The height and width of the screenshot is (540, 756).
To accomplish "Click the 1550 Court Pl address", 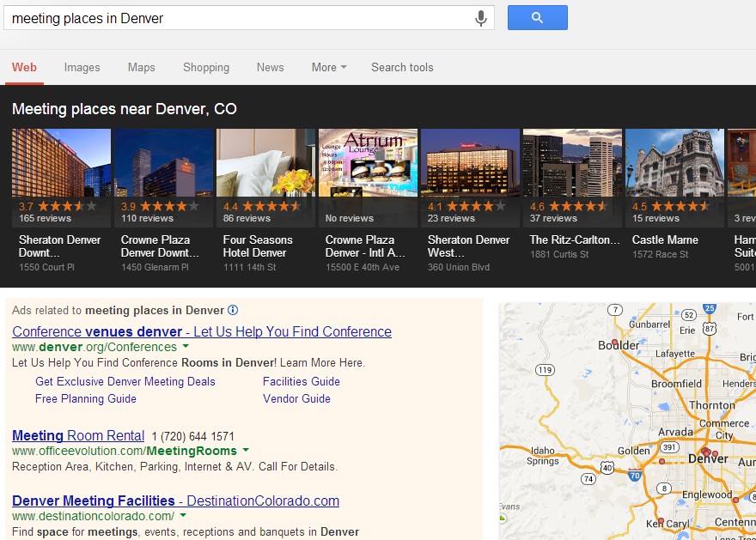I will click(x=46, y=267).
